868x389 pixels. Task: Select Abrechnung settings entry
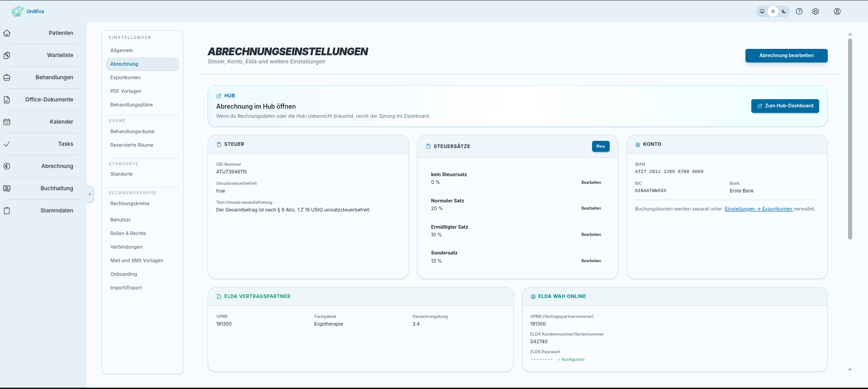[142, 64]
